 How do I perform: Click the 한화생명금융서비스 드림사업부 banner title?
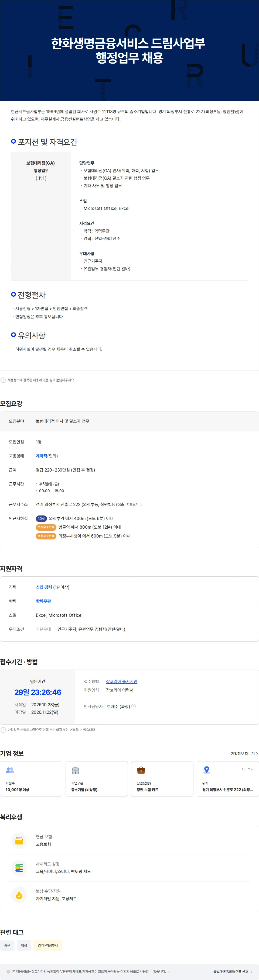(128, 50)
